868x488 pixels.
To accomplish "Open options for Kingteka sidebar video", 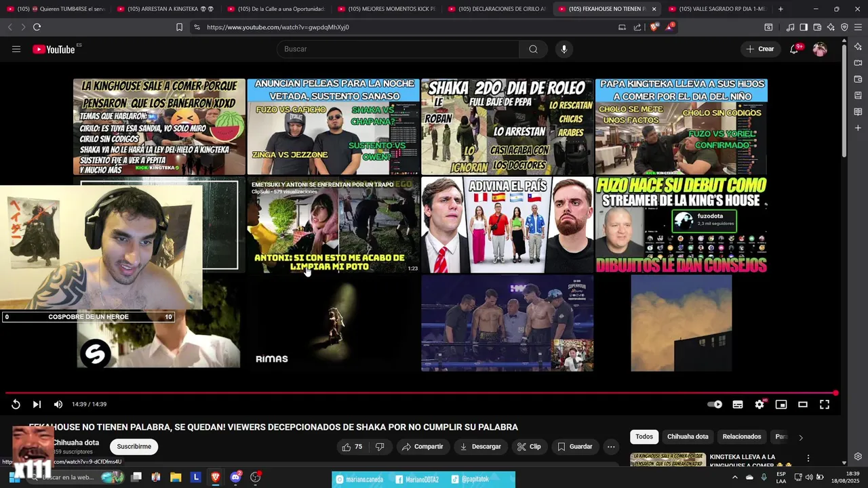I will pyautogui.click(x=808, y=458).
